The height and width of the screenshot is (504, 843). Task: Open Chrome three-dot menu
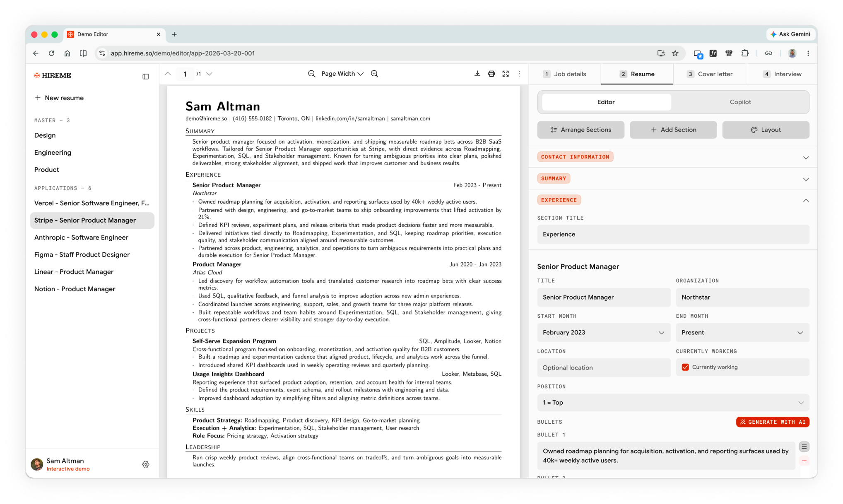click(x=808, y=53)
